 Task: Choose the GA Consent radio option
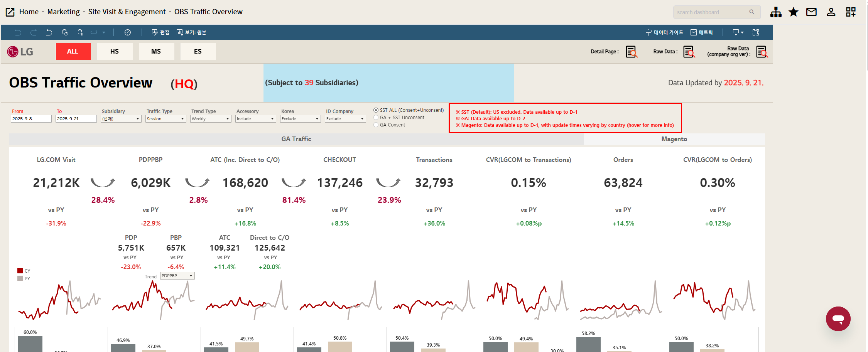click(376, 125)
